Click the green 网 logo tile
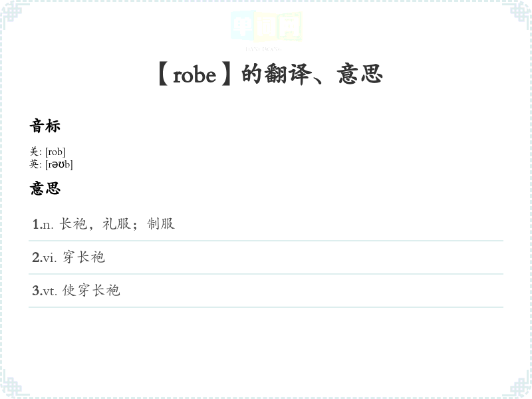 coord(290,27)
